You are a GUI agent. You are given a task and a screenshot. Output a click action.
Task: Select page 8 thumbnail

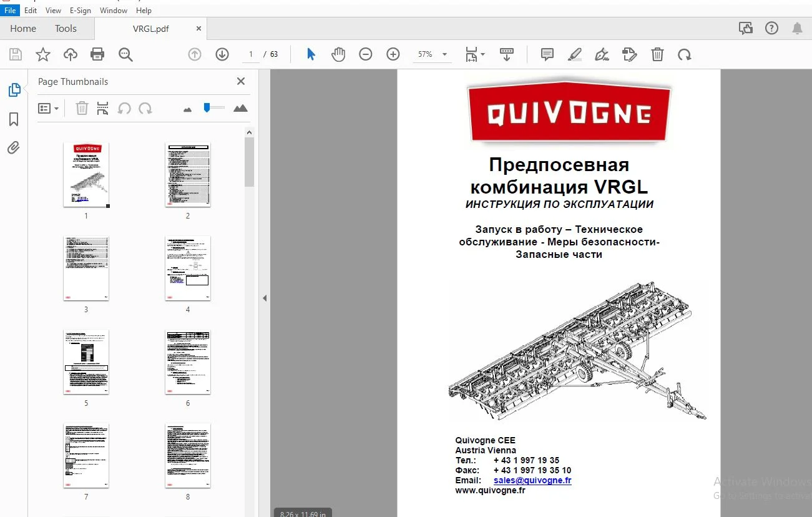188,456
